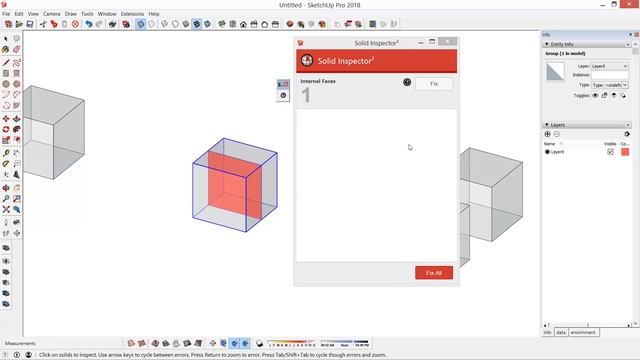Screen dimensions: 640x360
Task: Click the red internal face in cube
Action: click(x=235, y=186)
